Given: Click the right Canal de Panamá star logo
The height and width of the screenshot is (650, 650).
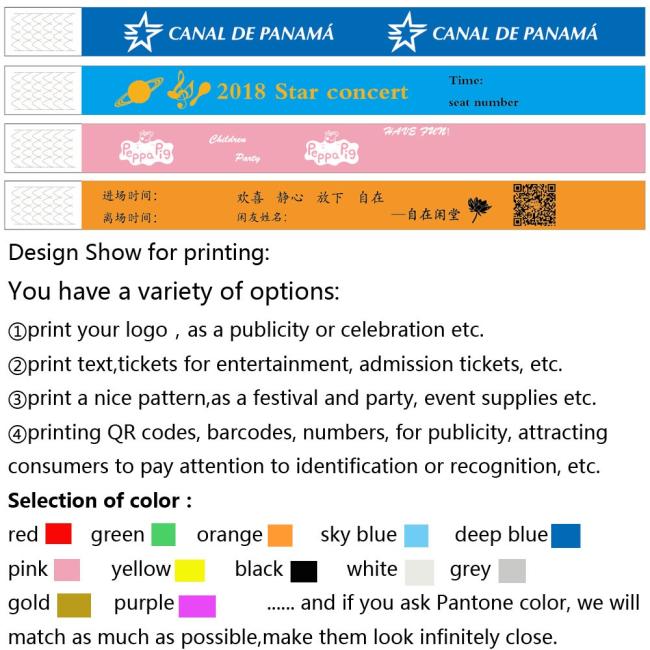Looking at the screenshot, I should tap(407, 32).
